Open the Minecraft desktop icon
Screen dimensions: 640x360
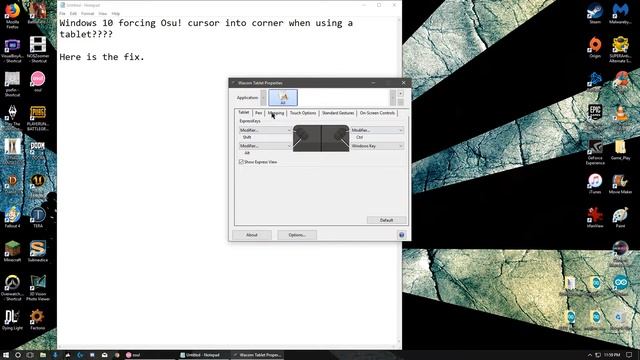12,251
